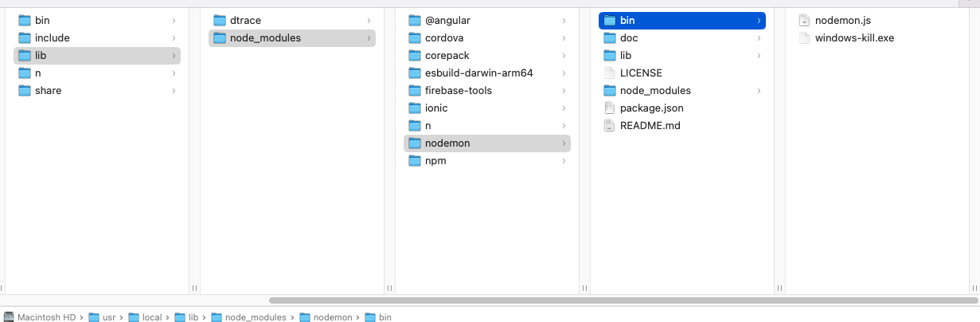
Task: Click the package.json file icon
Action: [609, 108]
